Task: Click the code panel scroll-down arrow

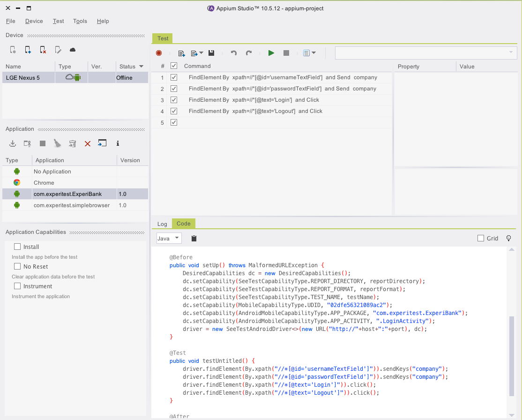Action: click(x=512, y=415)
